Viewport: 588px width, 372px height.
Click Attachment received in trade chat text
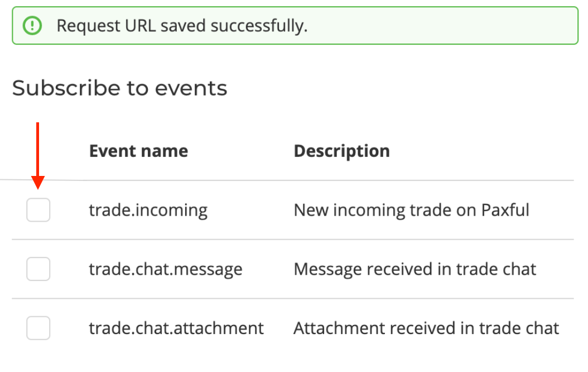[426, 328]
